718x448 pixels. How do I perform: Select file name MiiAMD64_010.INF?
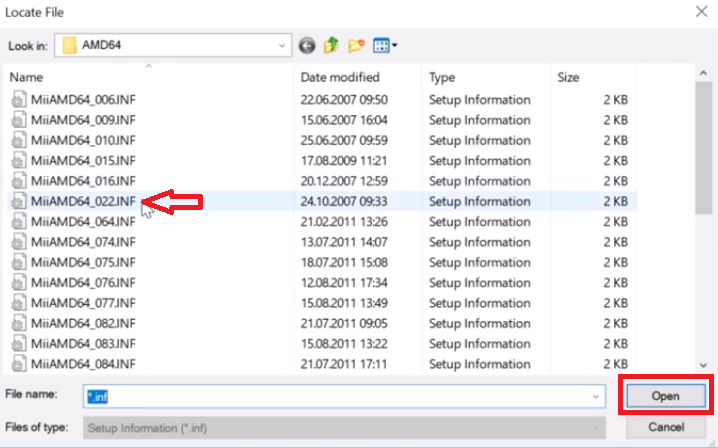[x=83, y=140]
